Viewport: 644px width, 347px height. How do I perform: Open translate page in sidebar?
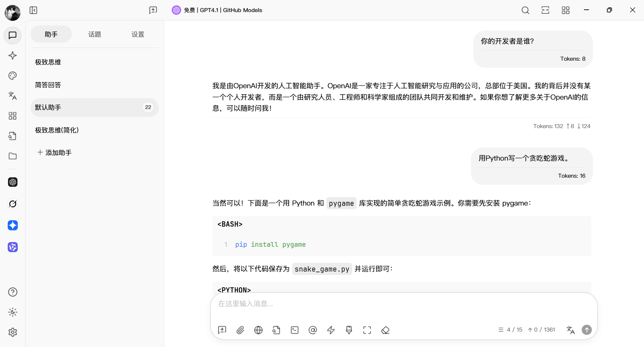(12, 96)
